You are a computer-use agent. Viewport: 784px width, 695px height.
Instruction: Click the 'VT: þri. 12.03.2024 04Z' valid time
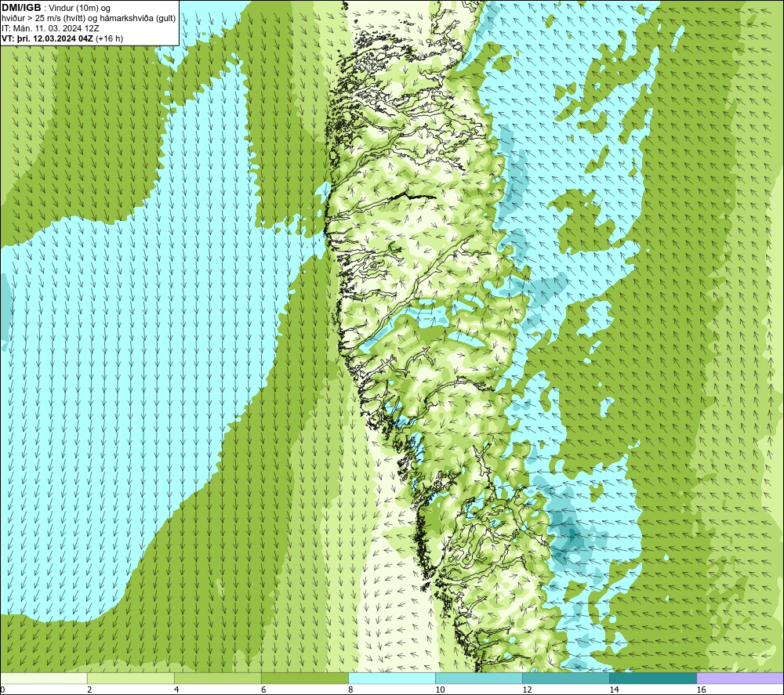coord(47,38)
